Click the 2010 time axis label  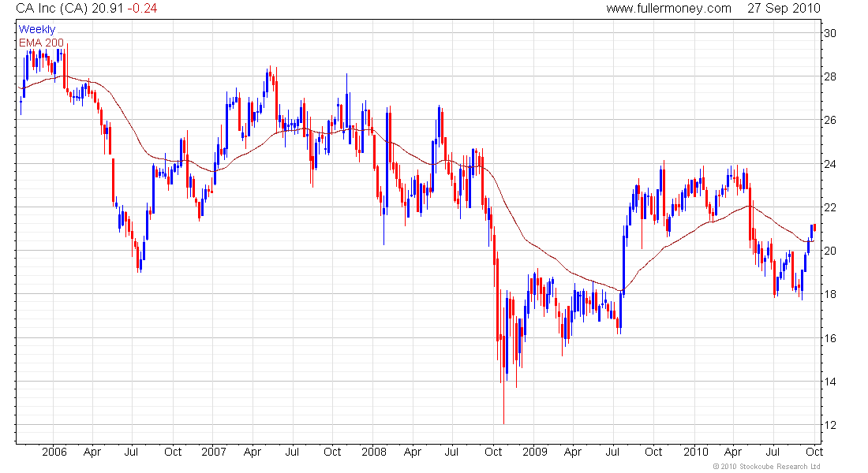pos(695,452)
